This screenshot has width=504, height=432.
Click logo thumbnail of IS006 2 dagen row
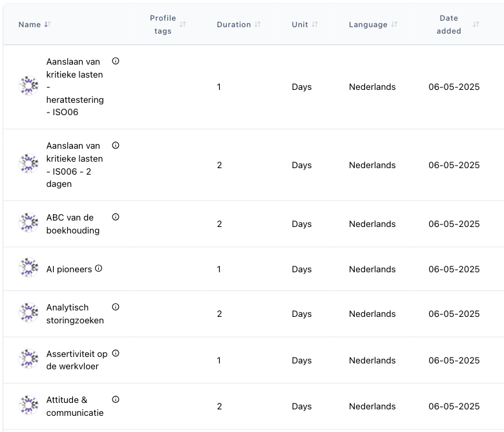tap(28, 164)
